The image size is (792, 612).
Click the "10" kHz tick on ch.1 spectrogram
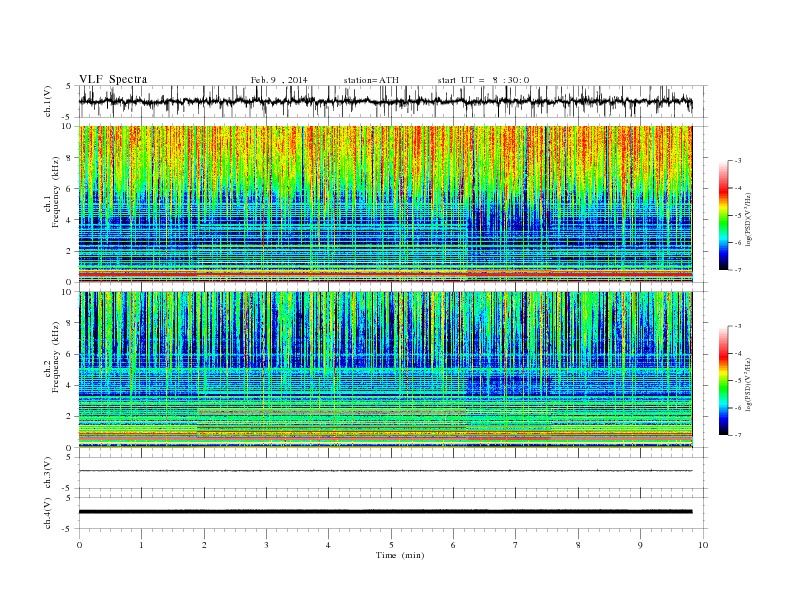(x=67, y=126)
